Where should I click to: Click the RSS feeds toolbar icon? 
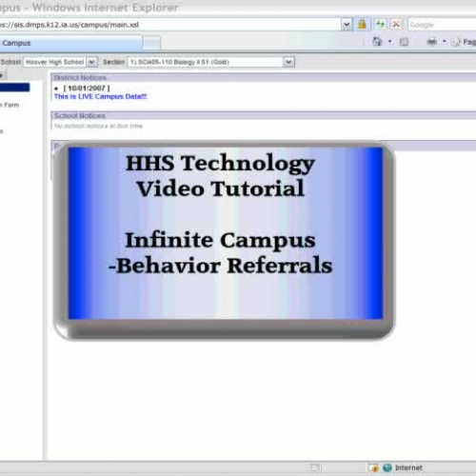(404, 42)
